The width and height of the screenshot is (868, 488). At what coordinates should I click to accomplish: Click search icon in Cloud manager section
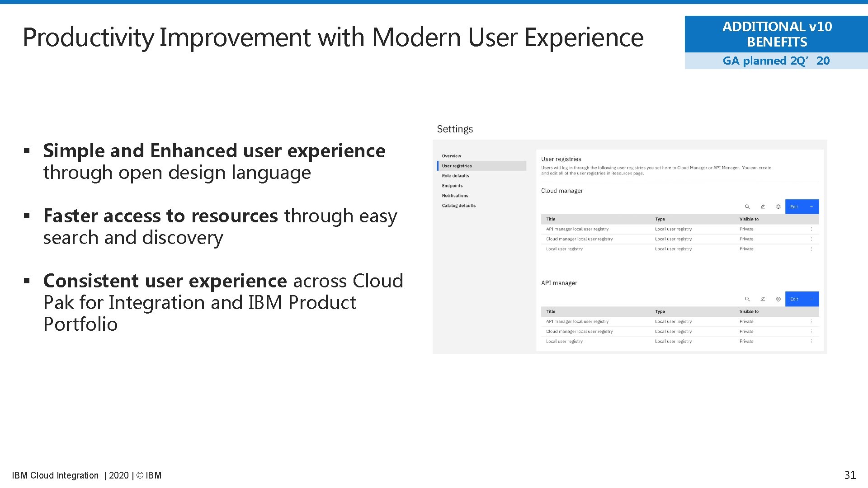(x=747, y=206)
